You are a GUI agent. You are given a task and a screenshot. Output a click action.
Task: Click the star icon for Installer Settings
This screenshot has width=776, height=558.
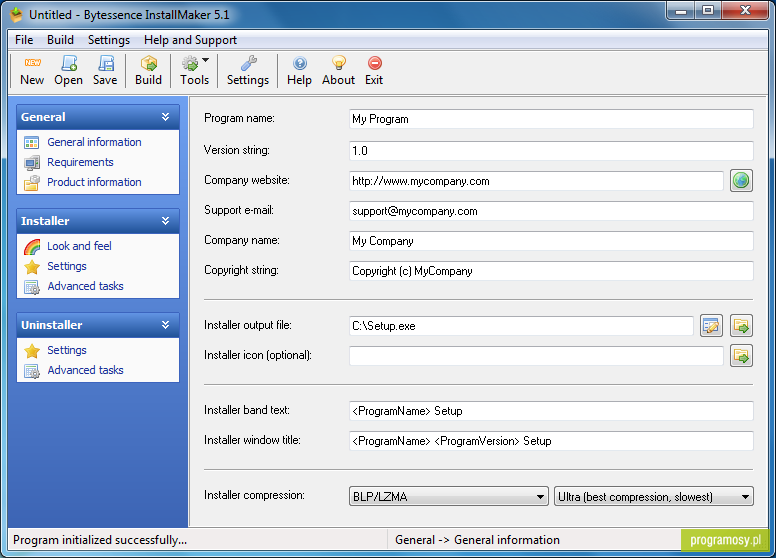[32, 267]
